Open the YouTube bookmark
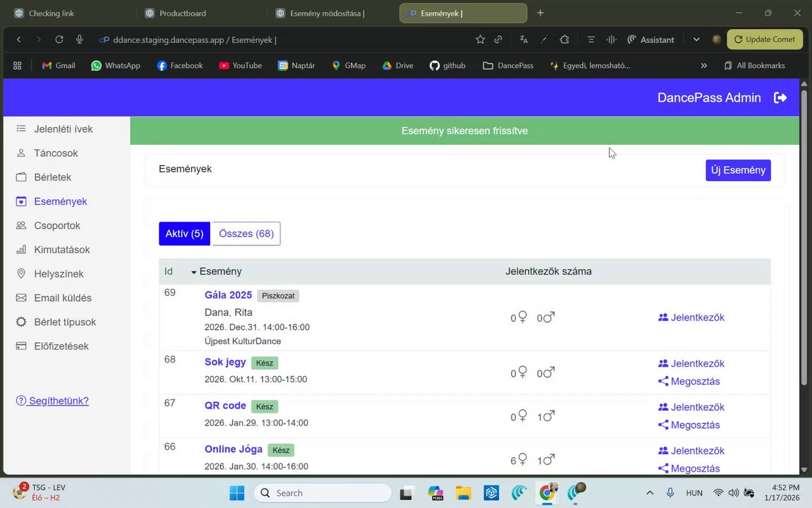812x508 pixels. tap(240, 65)
